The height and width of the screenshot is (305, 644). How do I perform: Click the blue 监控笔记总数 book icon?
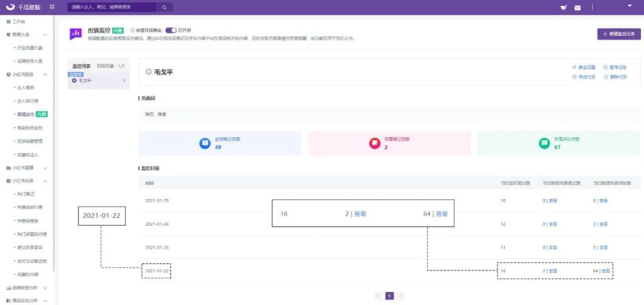point(205,143)
